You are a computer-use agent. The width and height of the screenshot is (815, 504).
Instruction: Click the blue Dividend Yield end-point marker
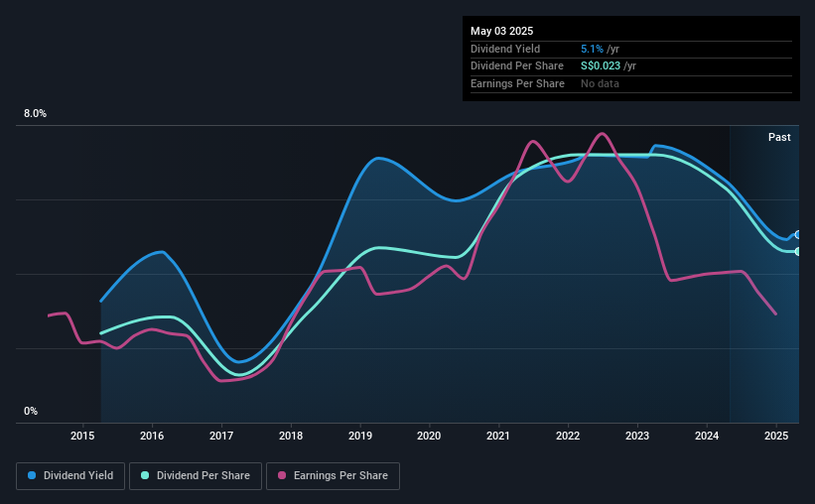click(798, 235)
